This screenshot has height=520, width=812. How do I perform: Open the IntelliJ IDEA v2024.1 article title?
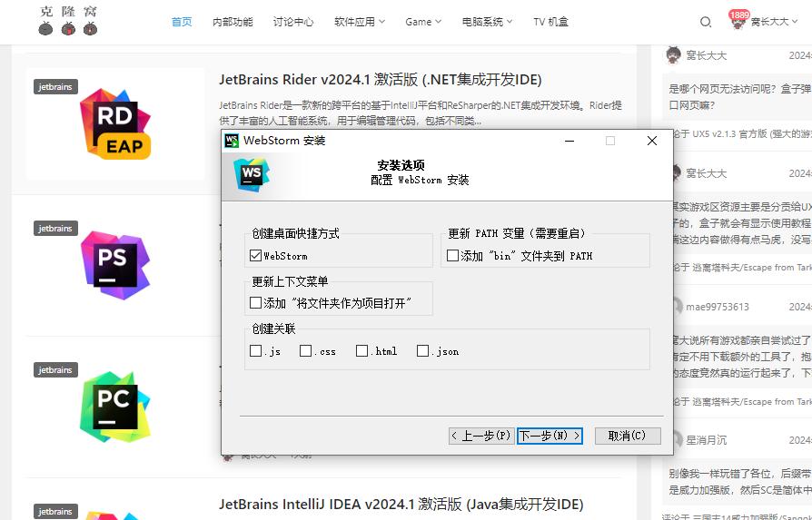tap(401, 504)
